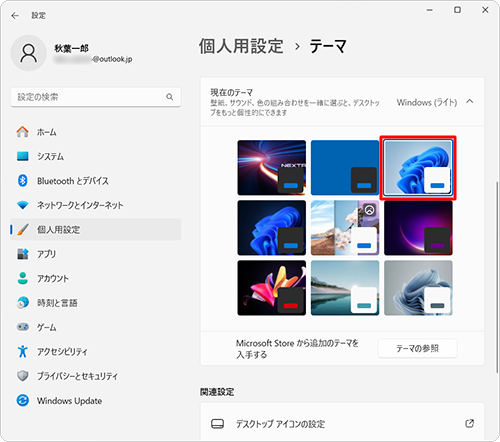Click the テーマの参照 button
This screenshot has height=442, width=500.
pyautogui.click(x=417, y=348)
